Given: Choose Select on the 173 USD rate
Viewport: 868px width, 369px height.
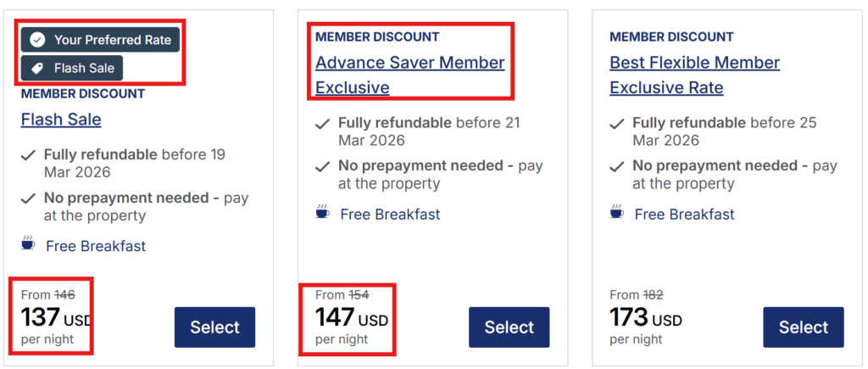Looking at the screenshot, I should 804,327.
